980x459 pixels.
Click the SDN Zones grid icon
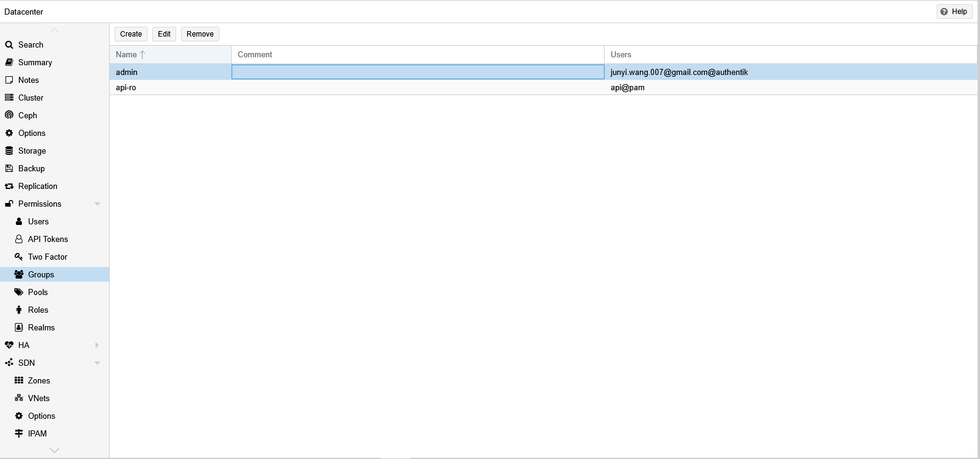(x=19, y=380)
